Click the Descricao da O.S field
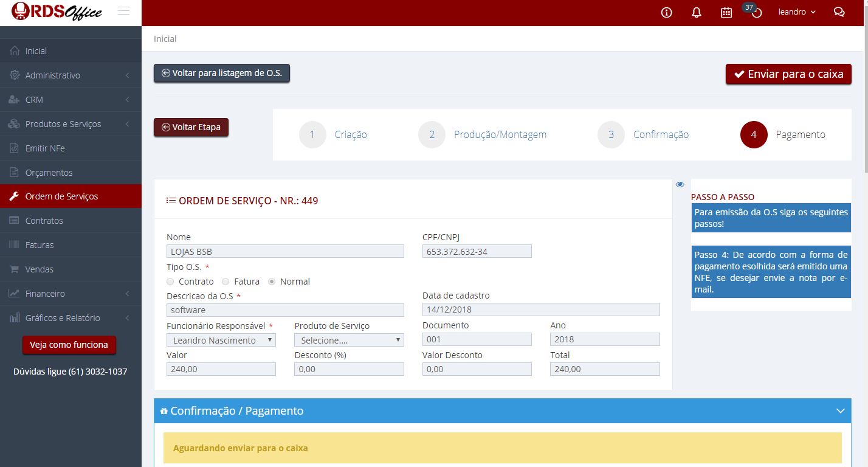 [x=285, y=310]
